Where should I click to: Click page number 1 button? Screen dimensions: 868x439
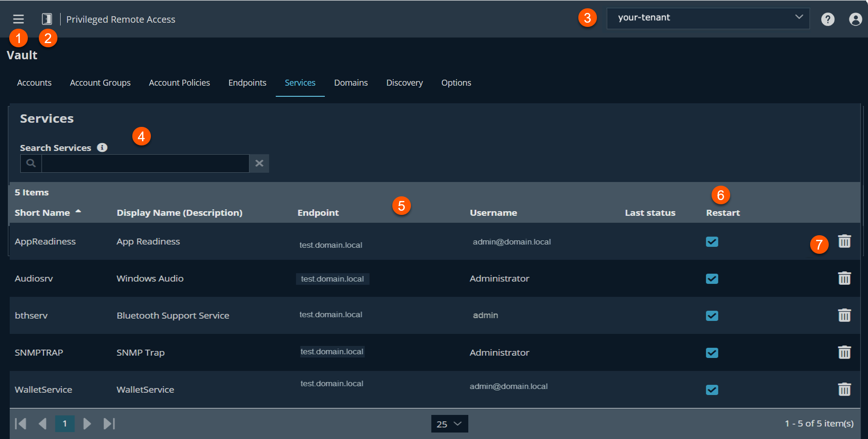pyautogui.click(x=65, y=423)
